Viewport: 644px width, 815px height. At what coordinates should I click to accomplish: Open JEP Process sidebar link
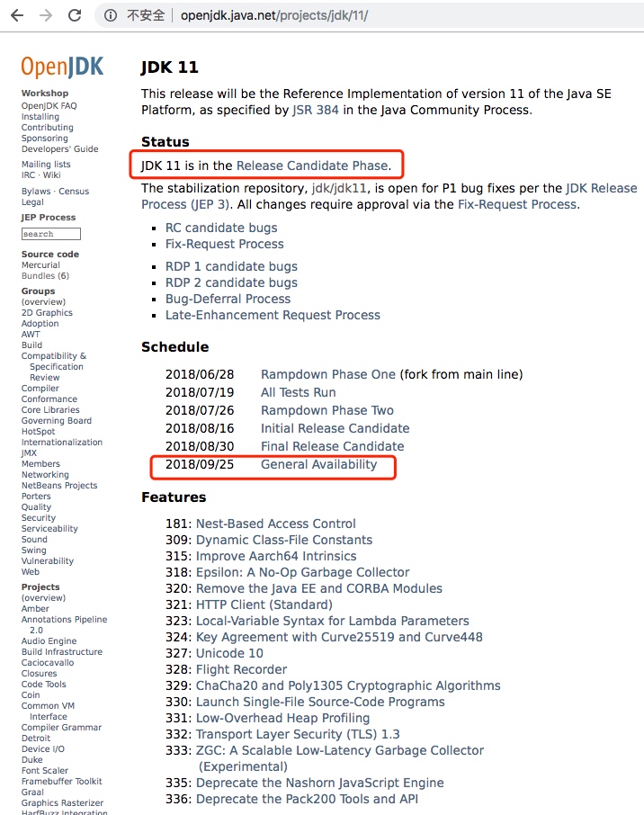point(49,218)
